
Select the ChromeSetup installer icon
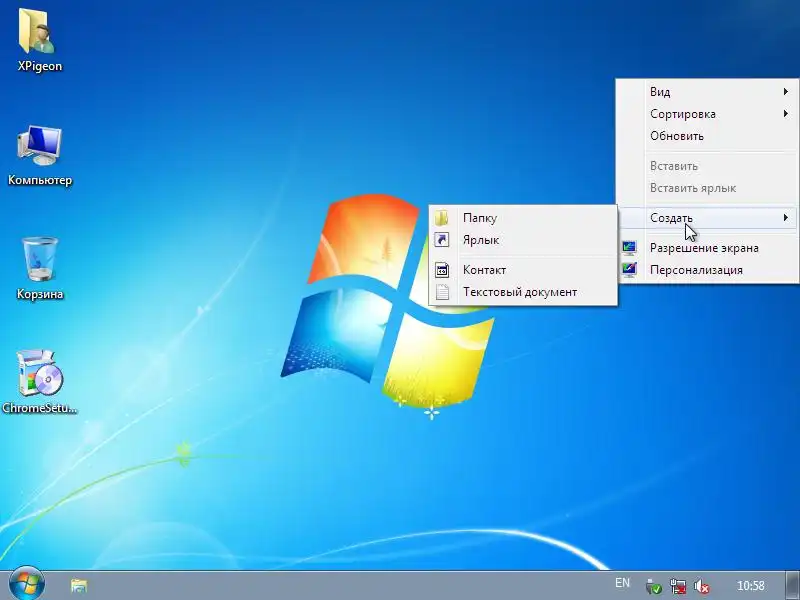[39, 373]
